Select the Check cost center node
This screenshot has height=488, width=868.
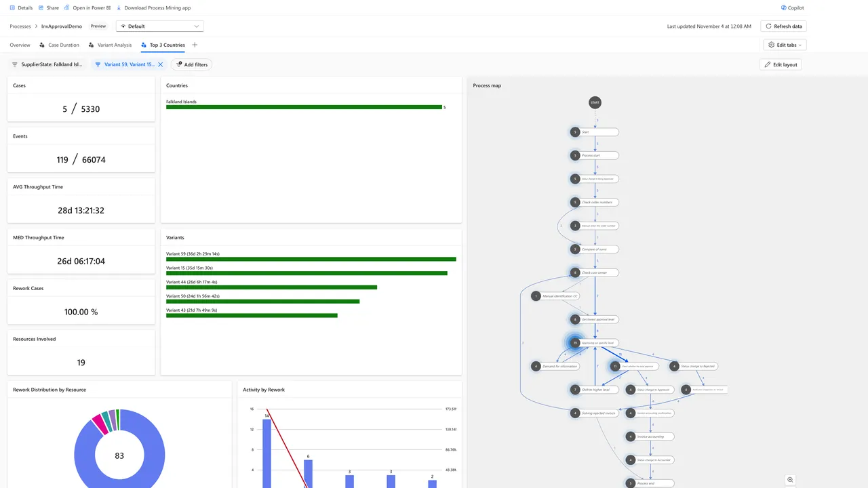[x=595, y=272]
